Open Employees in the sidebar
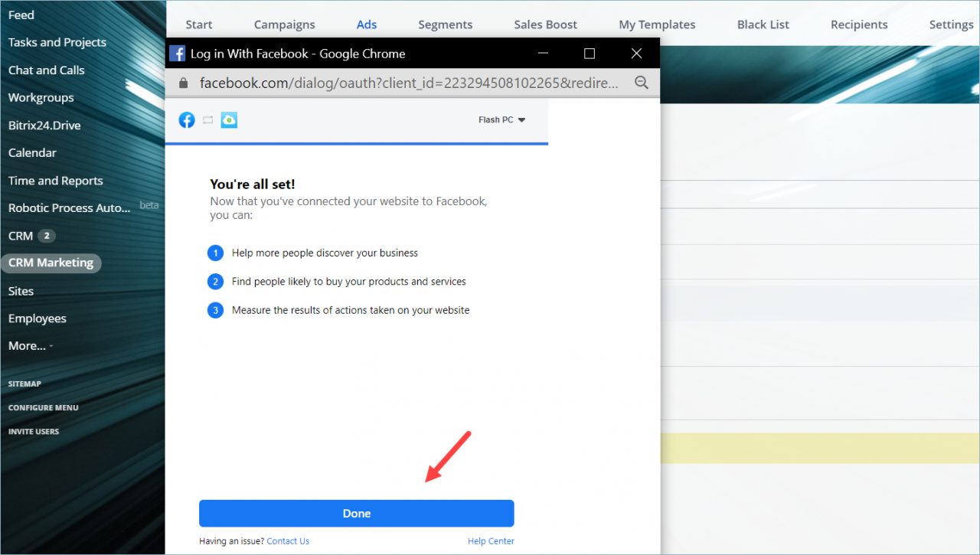 pyautogui.click(x=38, y=318)
